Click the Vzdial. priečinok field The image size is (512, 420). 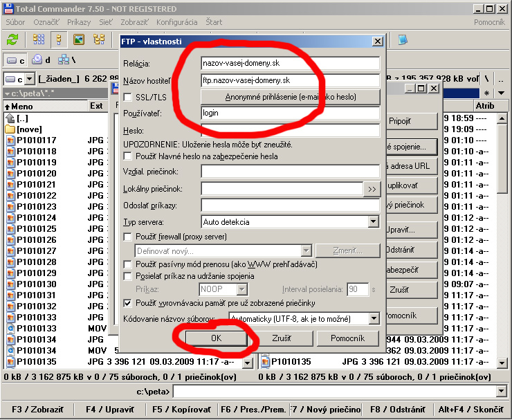coord(291,171)
